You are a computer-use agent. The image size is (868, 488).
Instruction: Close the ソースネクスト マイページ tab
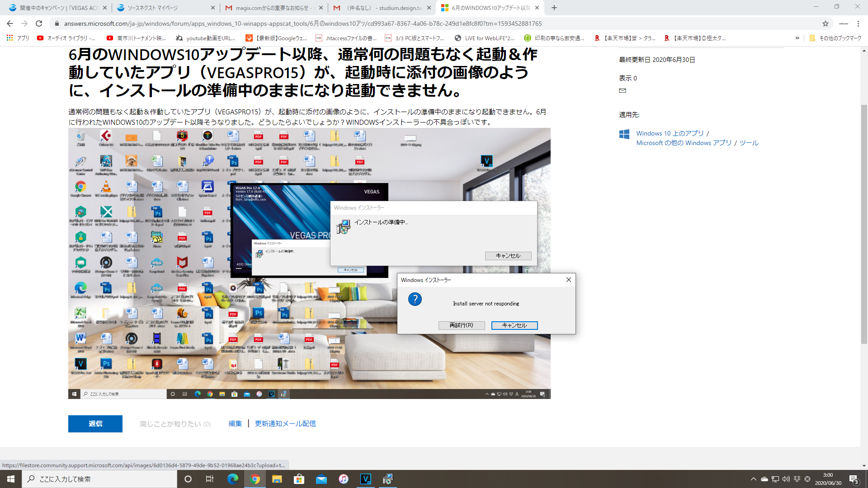pyautogui.click(x=213, y=8)
